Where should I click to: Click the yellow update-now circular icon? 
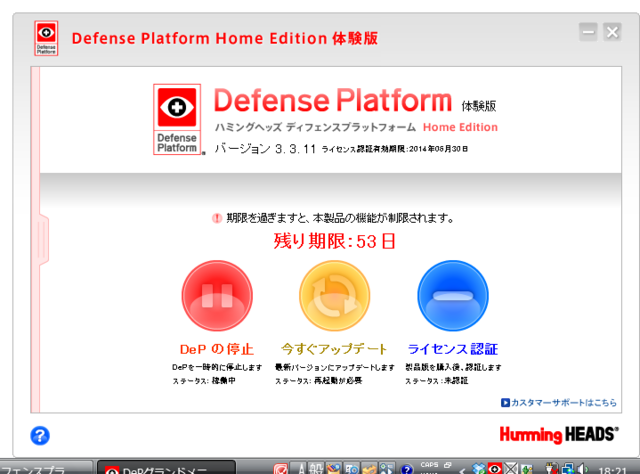[335, 296]
